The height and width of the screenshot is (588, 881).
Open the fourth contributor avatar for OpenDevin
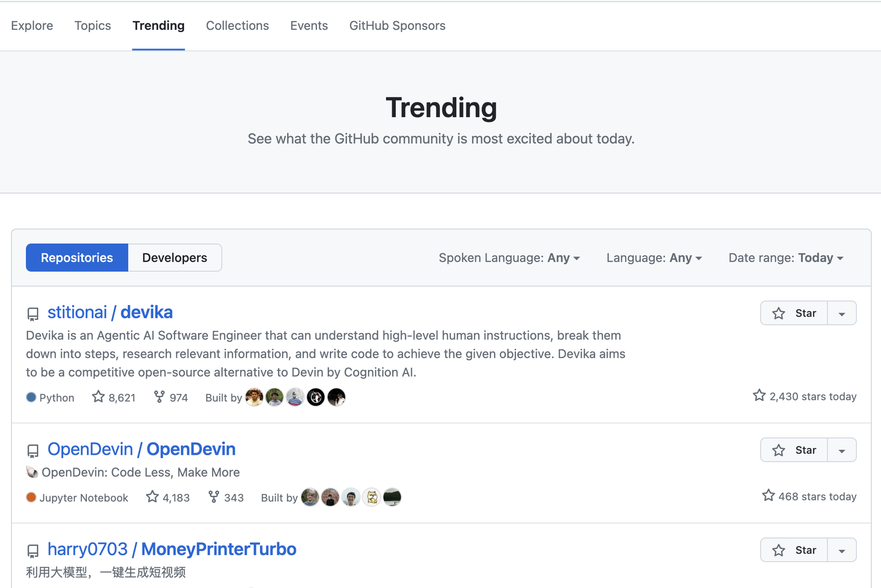tap(372, 497)
